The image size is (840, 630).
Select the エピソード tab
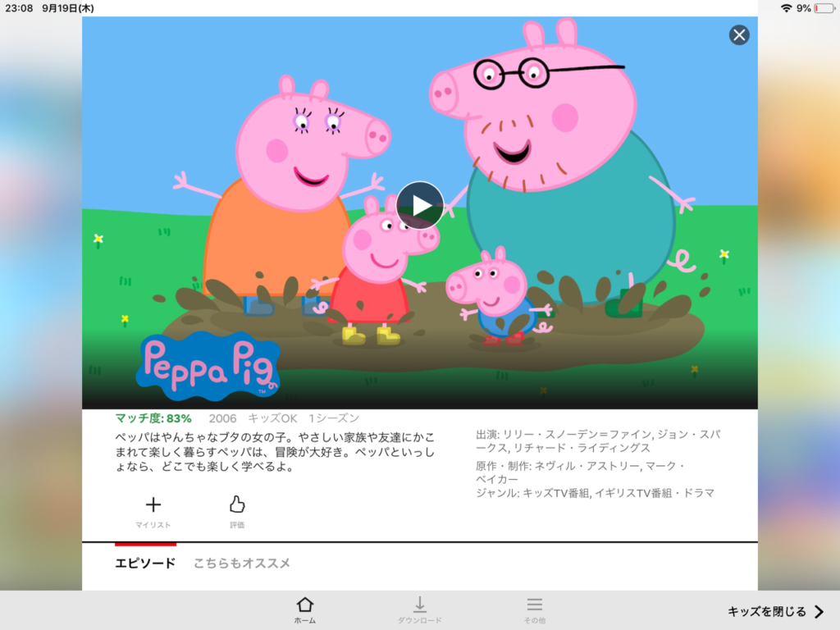pyautogui.click(x=145, y=563)
